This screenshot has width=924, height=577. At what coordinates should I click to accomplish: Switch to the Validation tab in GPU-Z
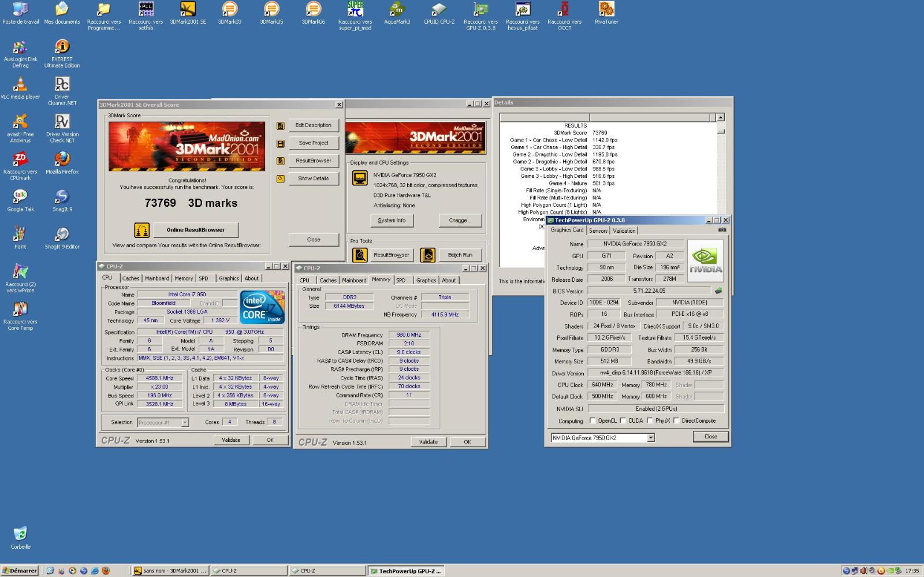(624, 230)
